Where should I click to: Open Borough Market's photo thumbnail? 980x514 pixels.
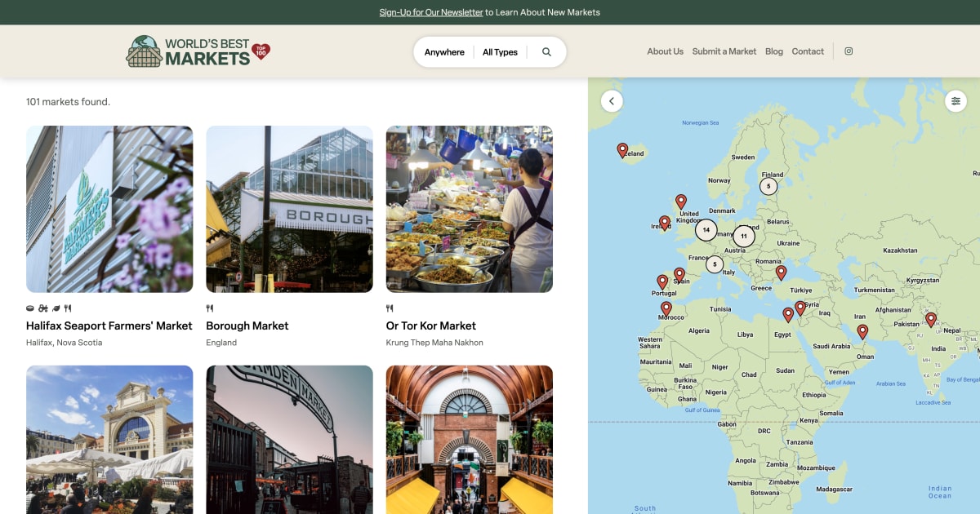pyautogui.click(x=289, y=209)
